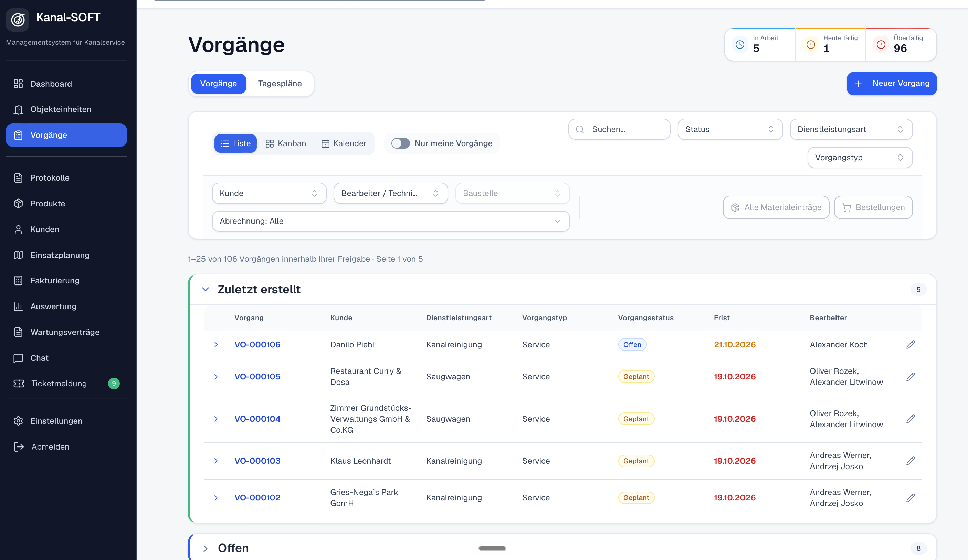Viewport: 968px width, 560px height.
Task: Open Einsatzplanung in the sidebar
Action: click(x=66, y=255)
